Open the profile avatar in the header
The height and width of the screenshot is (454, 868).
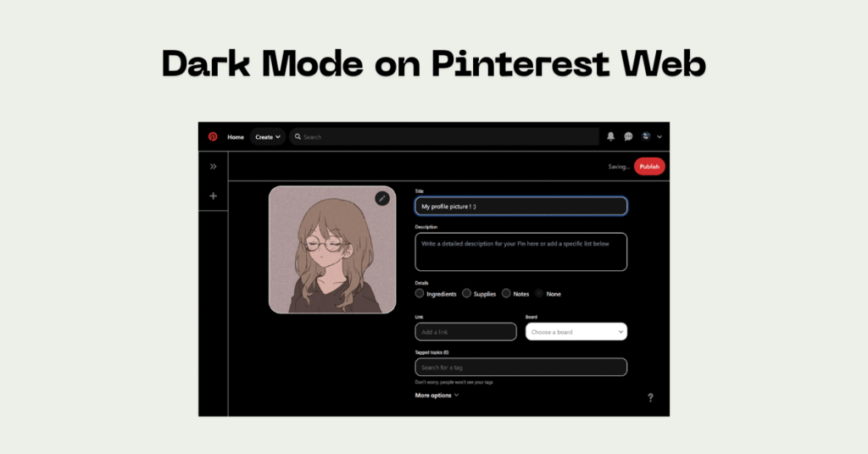[x=646, y=136]
